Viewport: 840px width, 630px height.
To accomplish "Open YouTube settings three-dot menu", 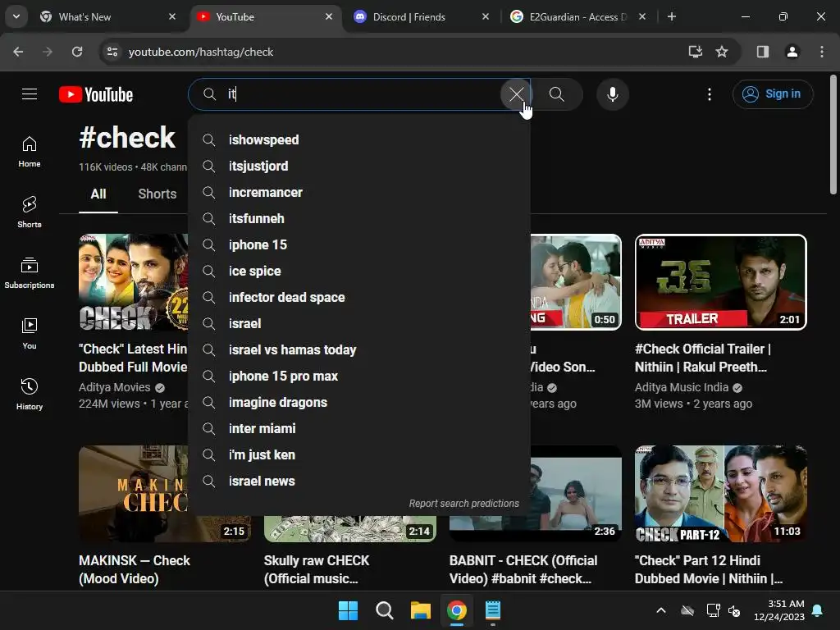I will (710, 94).
